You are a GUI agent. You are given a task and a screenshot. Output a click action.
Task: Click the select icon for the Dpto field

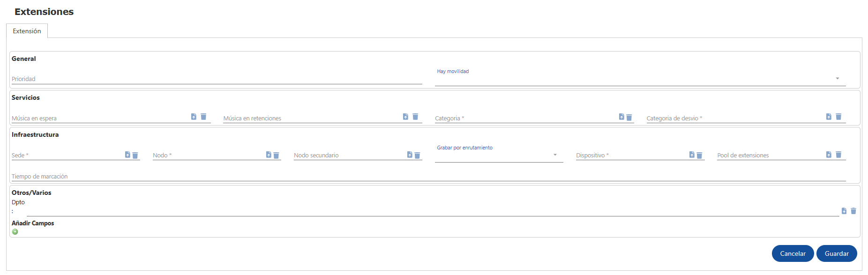click(844, 211)
